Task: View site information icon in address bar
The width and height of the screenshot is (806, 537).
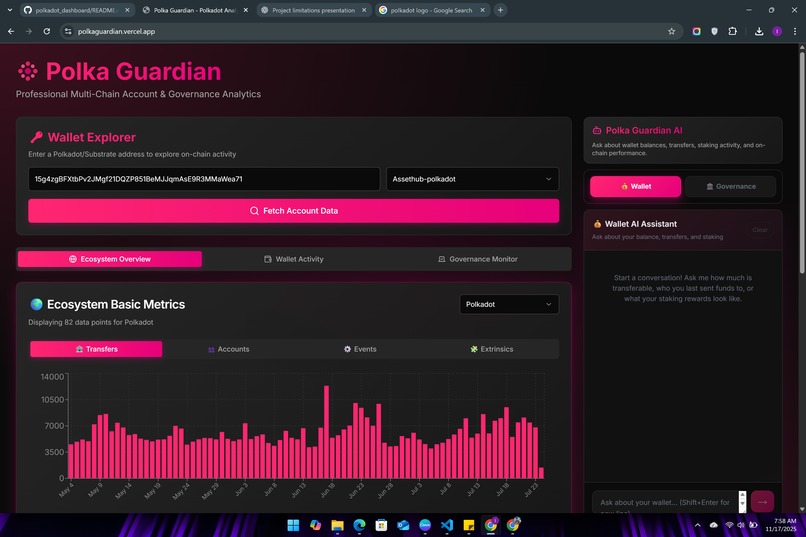Action: tap(68, 31)
